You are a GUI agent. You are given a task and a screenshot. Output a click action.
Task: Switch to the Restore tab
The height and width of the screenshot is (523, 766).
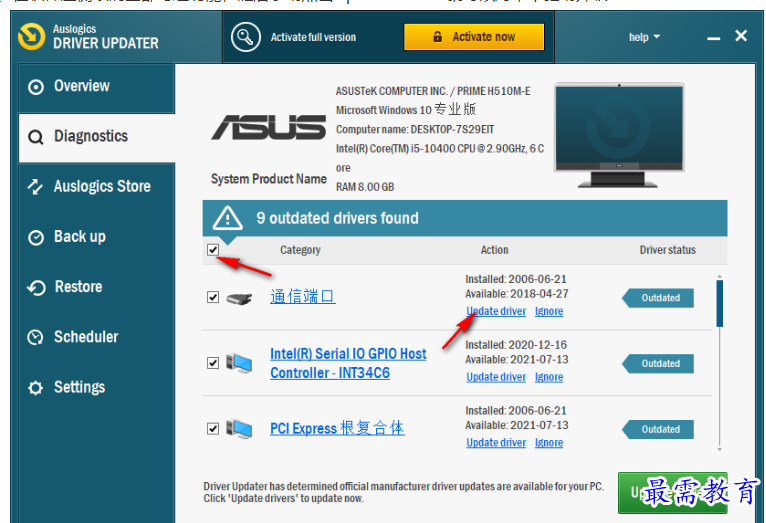pos(97,288)
